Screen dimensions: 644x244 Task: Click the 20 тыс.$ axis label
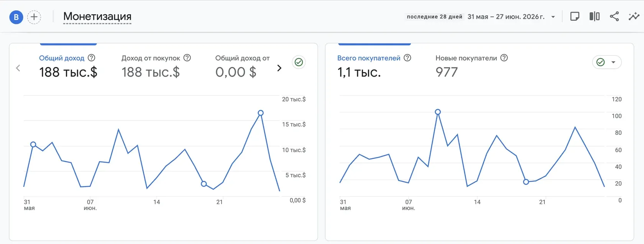coord(294,99)
